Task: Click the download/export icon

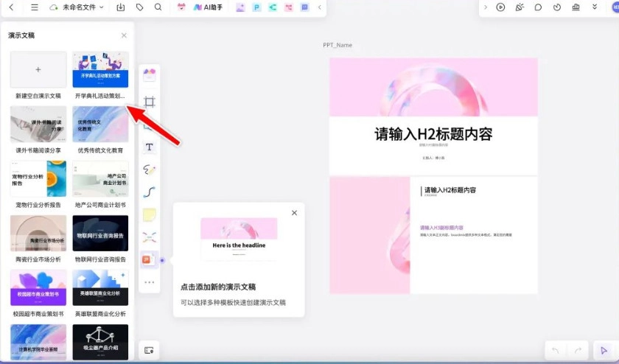Action: point(121,7)
